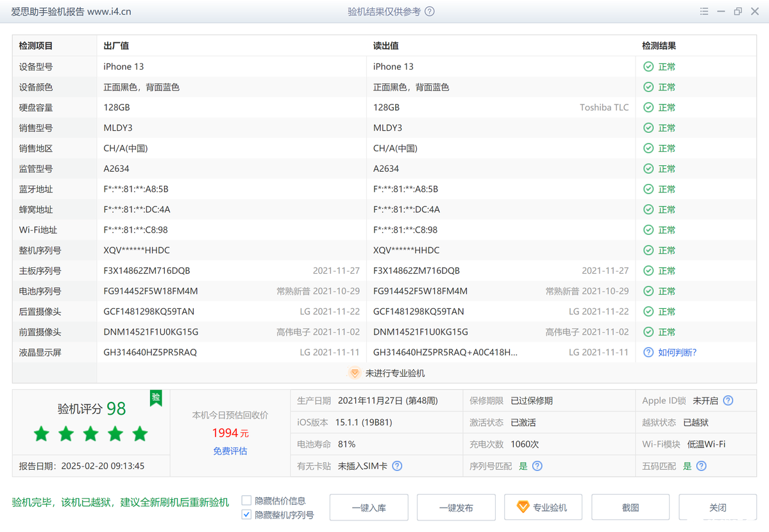This screenshot has height=532, width=769.
Task: Select factory serial XQV******HHDC
Action: (137, 250)
